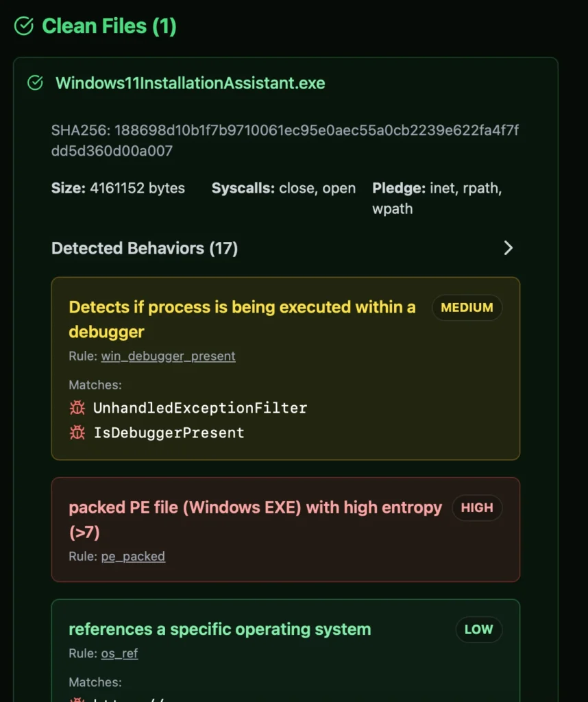Open the win_debugger_present rule link
588x702 pixels.
pyautogui.click(x=169, y=356)
